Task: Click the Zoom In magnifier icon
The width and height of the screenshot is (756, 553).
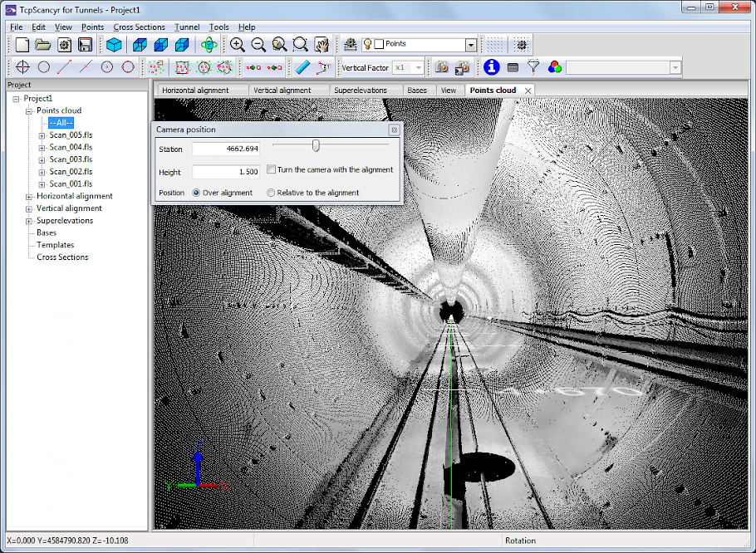Action: pyautogui.click(x=238, y=45)
